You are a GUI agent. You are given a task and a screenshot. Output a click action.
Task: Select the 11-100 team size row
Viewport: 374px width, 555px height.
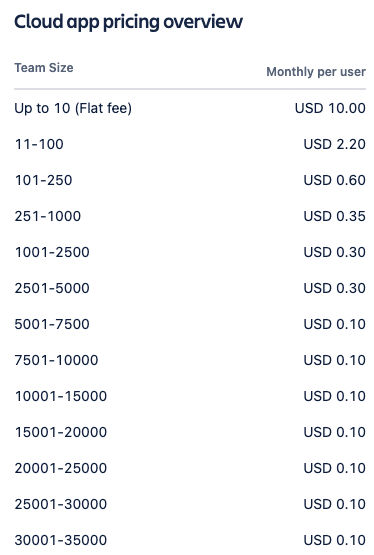tap(190, 144)
